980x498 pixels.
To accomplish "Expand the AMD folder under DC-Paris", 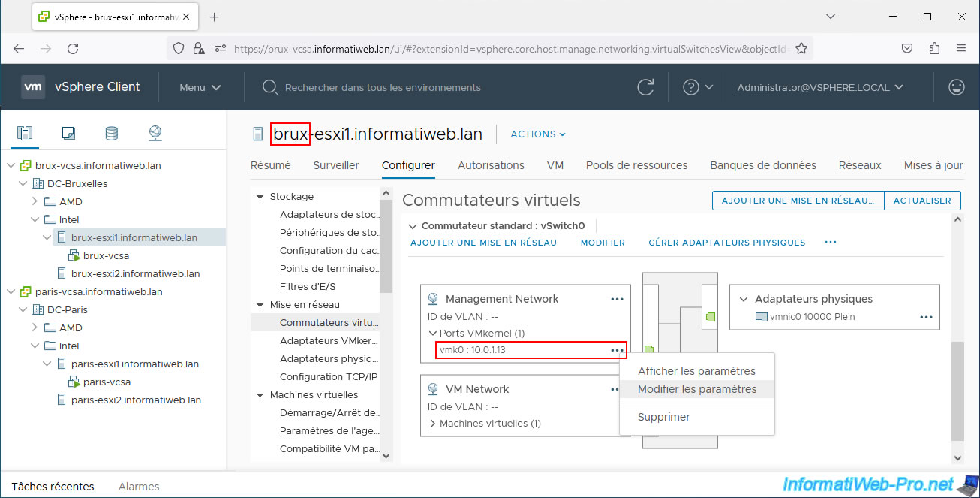I will tap(35, 327).
